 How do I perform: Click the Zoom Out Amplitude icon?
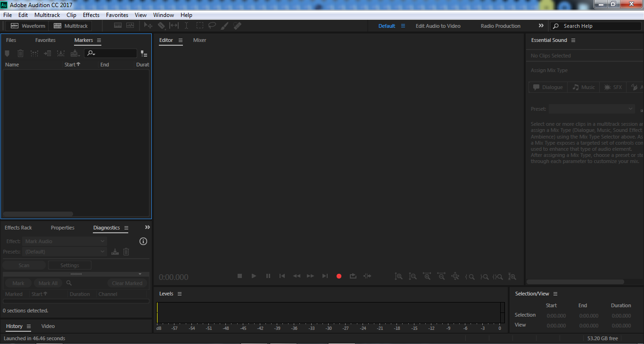(413, 277)
